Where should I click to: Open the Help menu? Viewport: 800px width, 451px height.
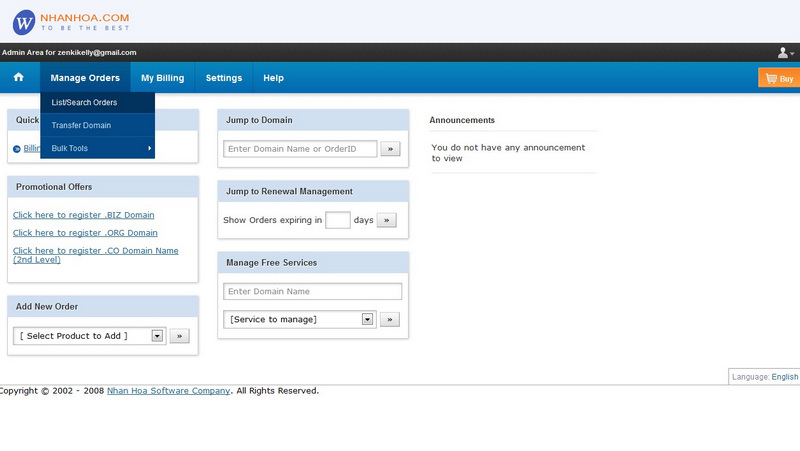(x=273, y=78)
